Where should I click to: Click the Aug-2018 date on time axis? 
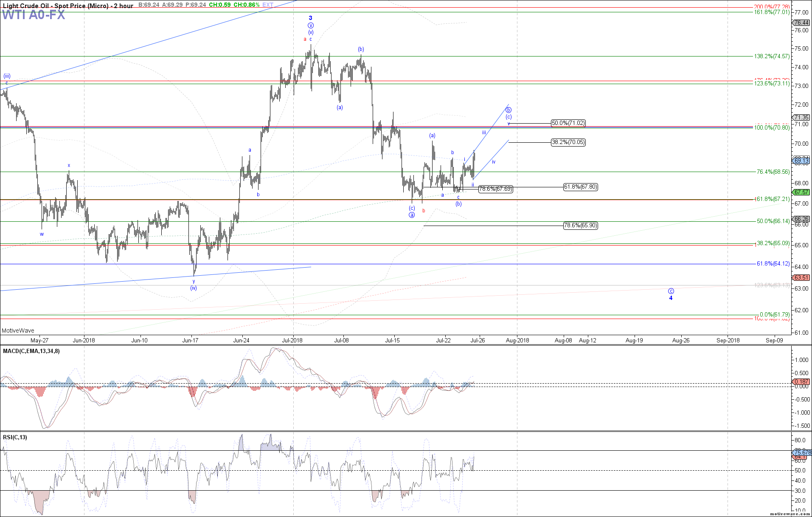click(x=517, y=340)
